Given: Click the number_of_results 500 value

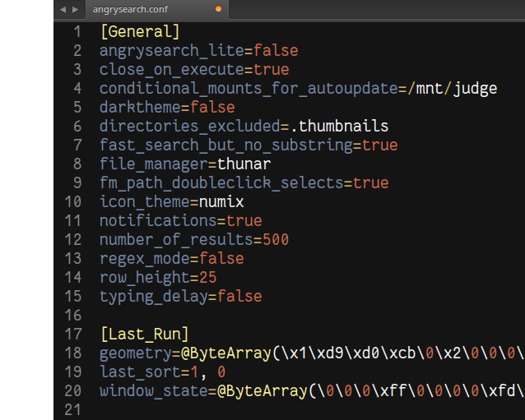Looking at the screenshot, I should pos(276,240).
